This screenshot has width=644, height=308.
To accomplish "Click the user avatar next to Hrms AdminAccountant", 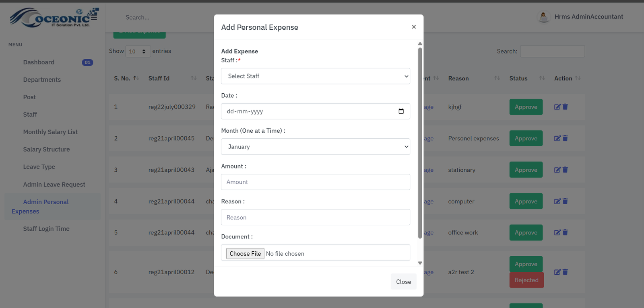I will [544, 17].
